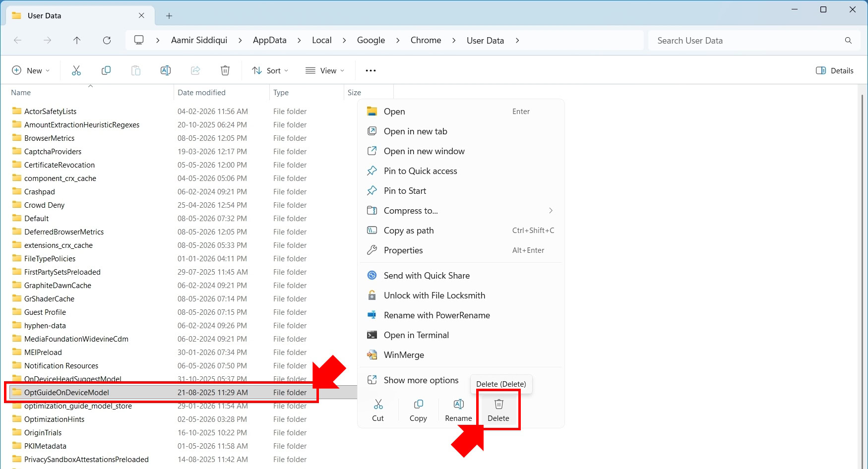Click the Copy as path icon

tap(372, 231)
